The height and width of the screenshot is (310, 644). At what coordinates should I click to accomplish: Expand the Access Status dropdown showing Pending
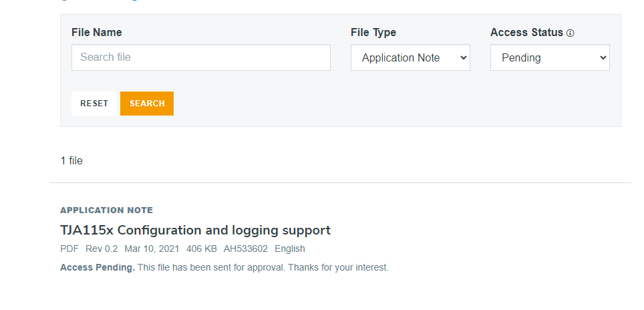click(x=550, y=58)
